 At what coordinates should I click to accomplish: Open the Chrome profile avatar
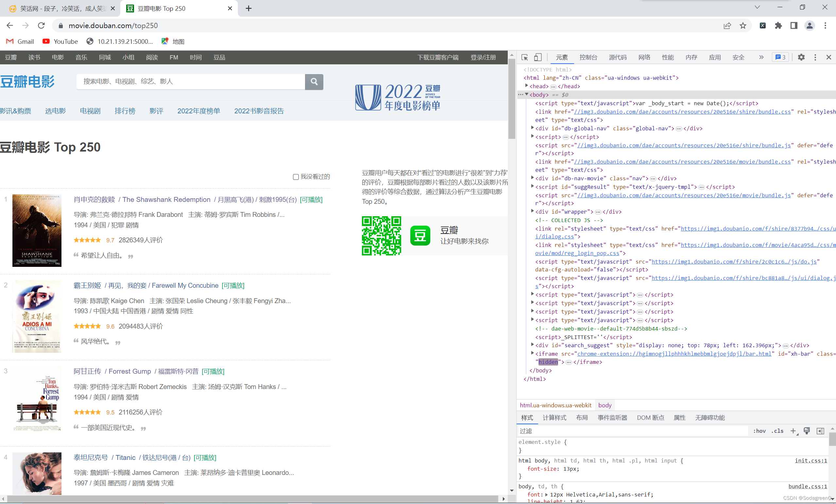810,25
